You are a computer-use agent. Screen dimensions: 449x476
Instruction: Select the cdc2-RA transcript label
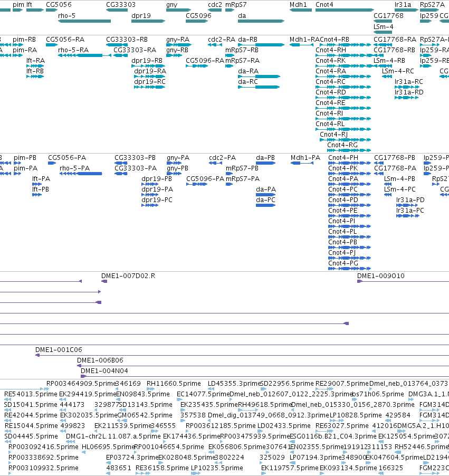pyautogui.click(x=221, y=40)
